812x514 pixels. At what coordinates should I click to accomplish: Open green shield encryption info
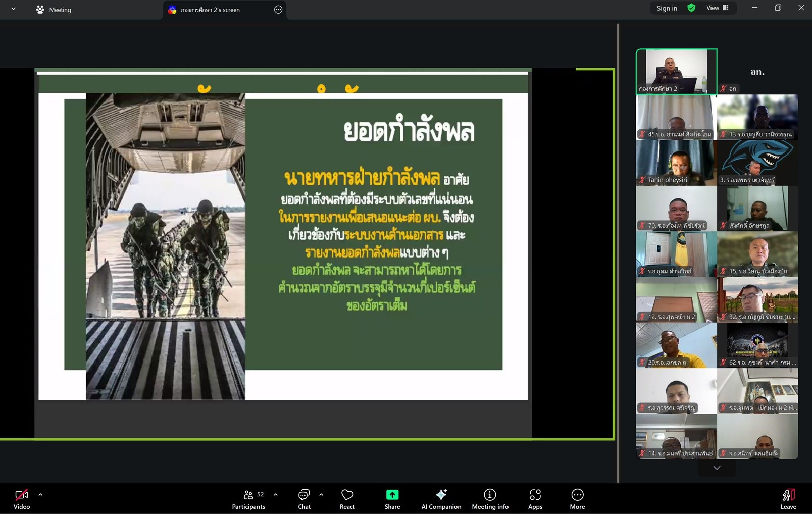[x=691, y=8]
